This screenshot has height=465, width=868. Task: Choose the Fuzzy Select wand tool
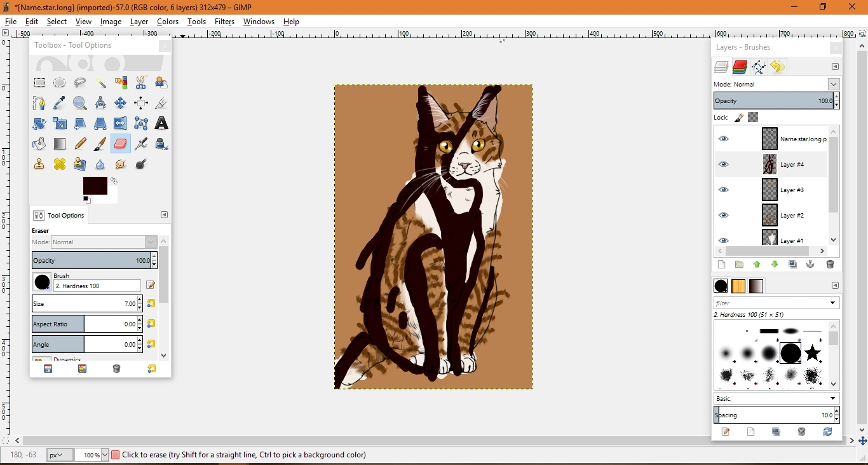point(100,83)
